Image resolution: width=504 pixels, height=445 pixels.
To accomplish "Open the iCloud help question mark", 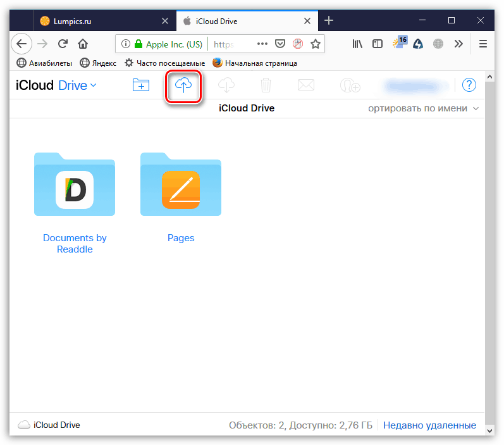I will pyautogui.click(x=469, y=85).
